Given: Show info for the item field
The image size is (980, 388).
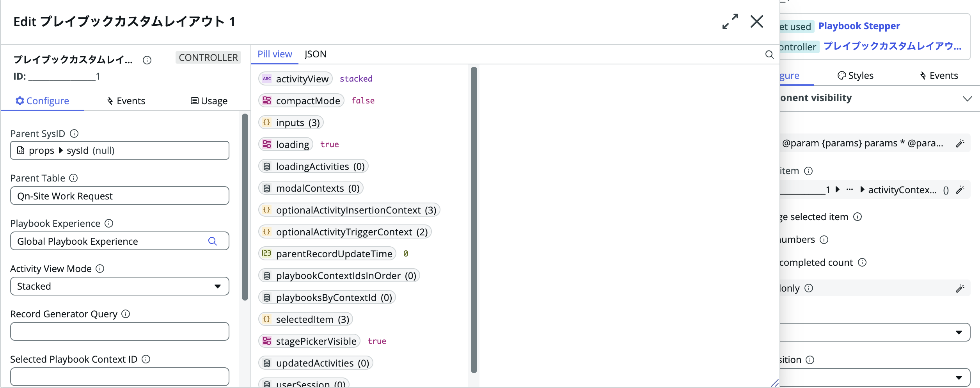Looking at the screenshot, I should click(x=808, y=171).
